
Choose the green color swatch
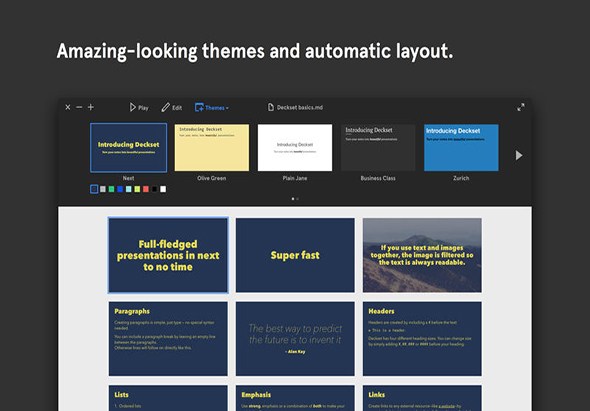coord(111,189)
